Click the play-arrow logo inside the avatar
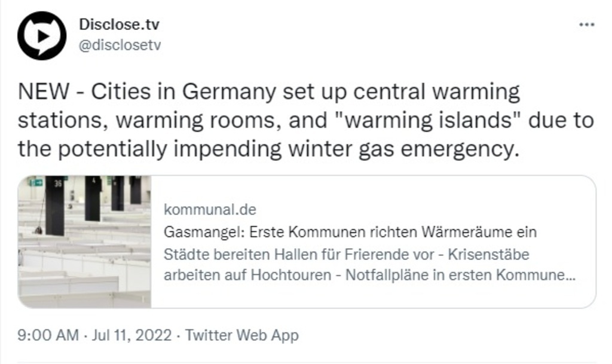Viewport: 612px width, 364px height. coord(42,35)
